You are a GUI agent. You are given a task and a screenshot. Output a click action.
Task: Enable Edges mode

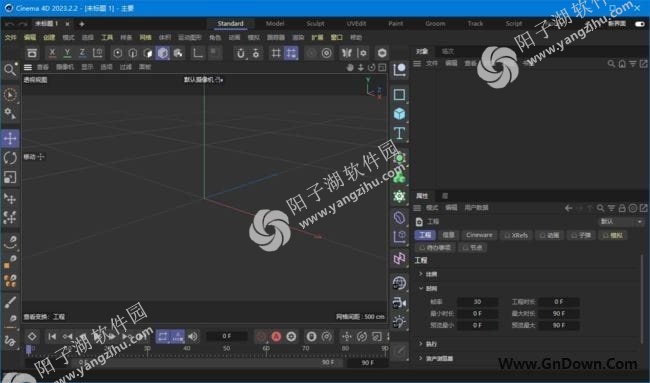coord(133,53)
